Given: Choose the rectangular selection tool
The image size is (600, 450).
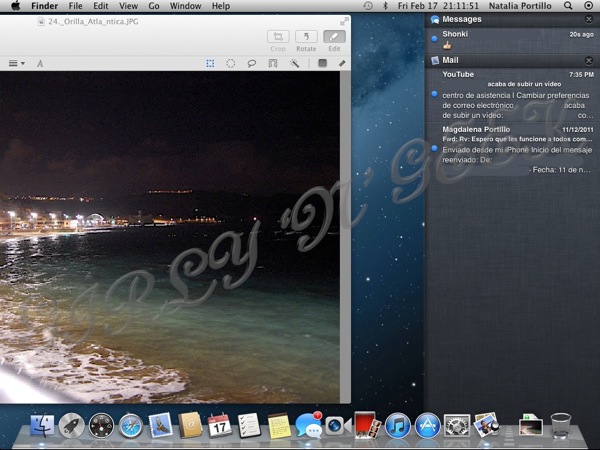Looking at the screenshot, I should click(x=210, y=64).
